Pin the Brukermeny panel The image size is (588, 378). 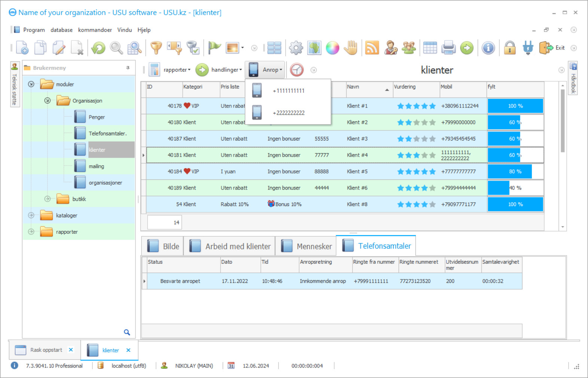click(128, 68)
